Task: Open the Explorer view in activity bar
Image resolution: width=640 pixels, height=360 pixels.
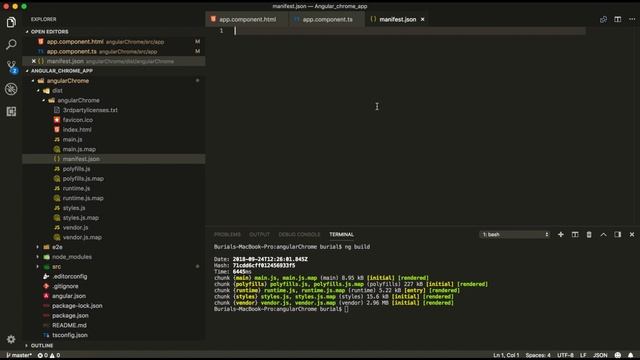Action: click(x=11, y=22)
